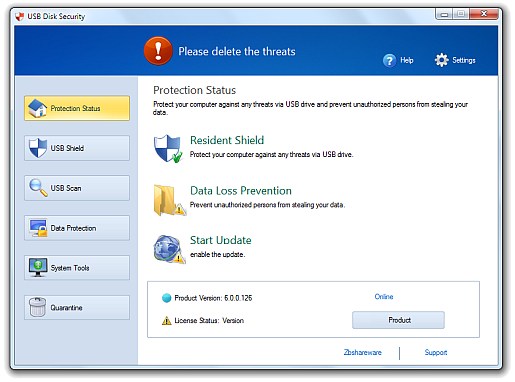The height and width of the screenshot is (382, 515).
Task: Open the Quarantine section
Action: click(x=77, y=307)
